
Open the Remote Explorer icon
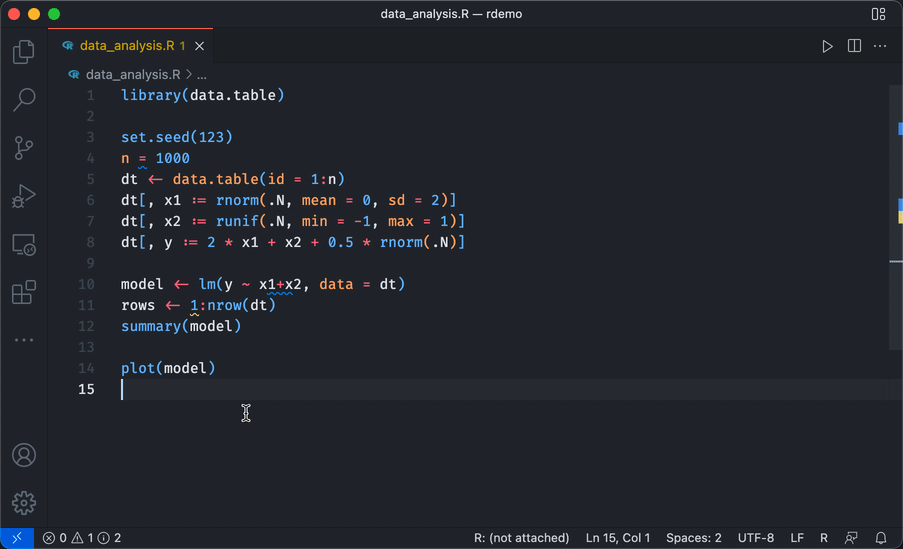[24, 244]
